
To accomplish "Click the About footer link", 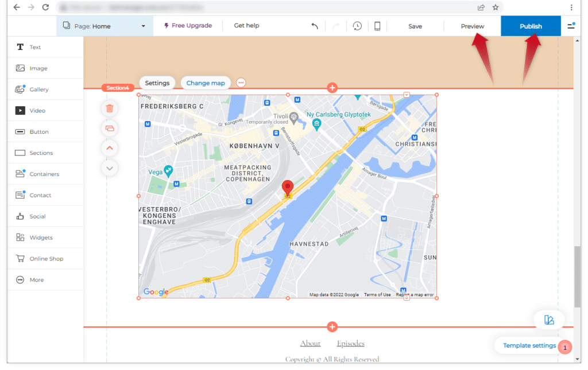I will (310, 344).
